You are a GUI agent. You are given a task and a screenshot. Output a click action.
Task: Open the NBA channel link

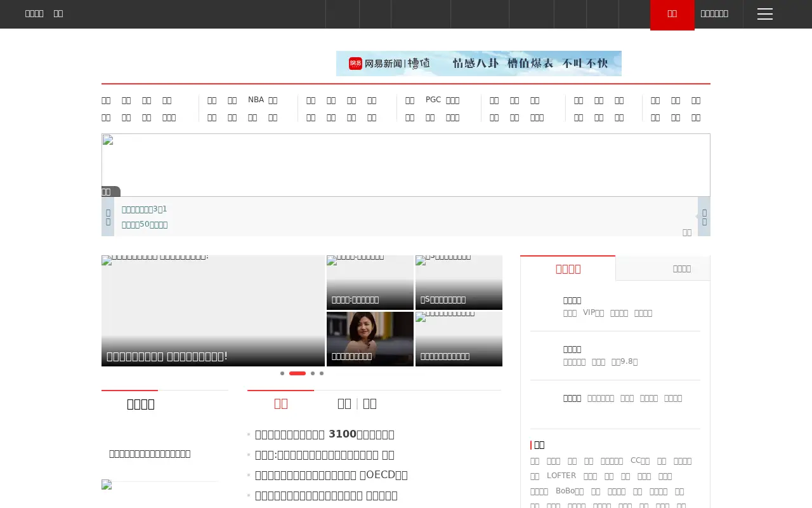[x=256, y=100]
